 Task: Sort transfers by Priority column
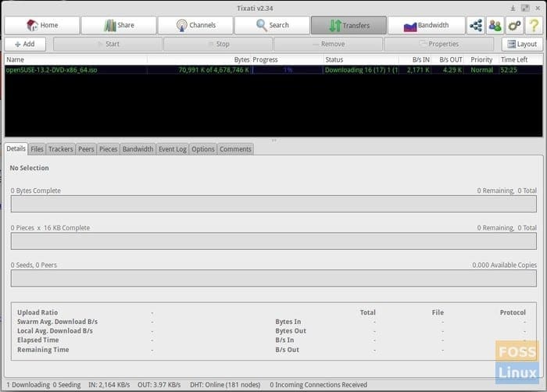[x=481, y=59]
